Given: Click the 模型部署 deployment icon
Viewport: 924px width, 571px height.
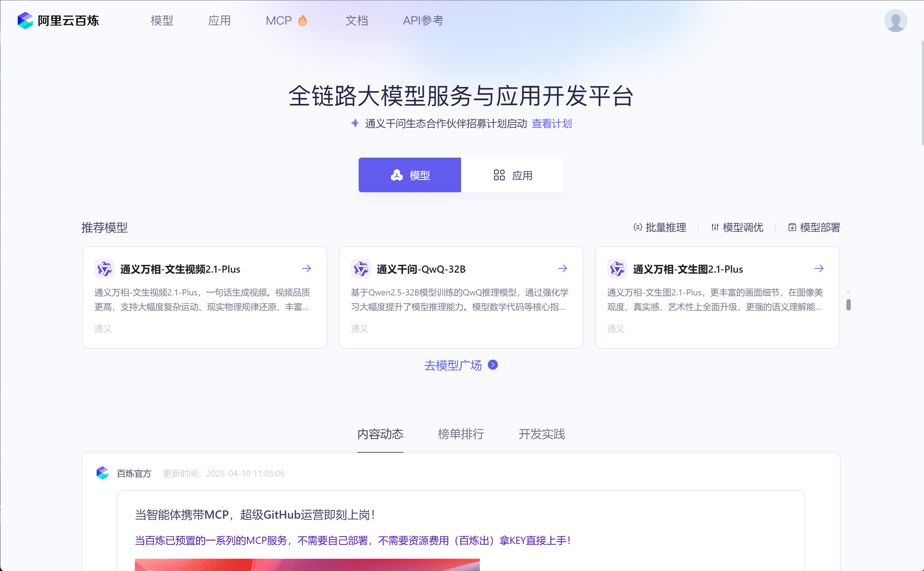Looking at the screenshot, I should pos(792,227).
